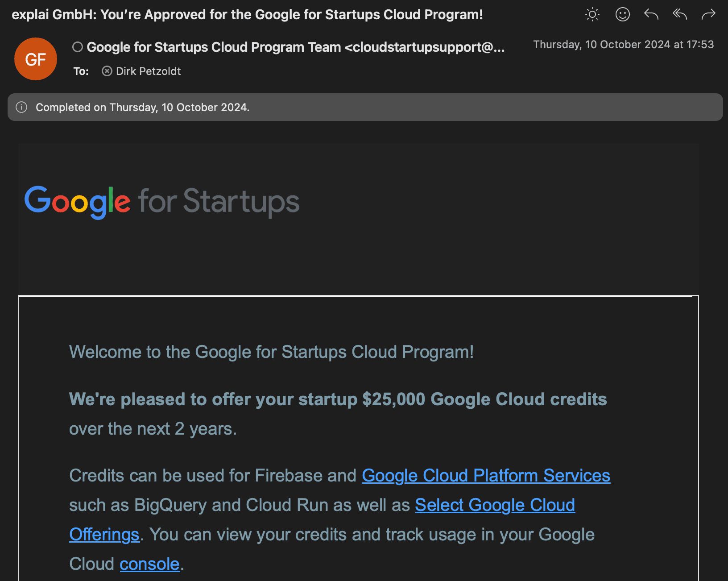The width and height of the screenshot is (728, 581).
Task: Click the Welcome to the Google for Startups heading
Action: 271,352
